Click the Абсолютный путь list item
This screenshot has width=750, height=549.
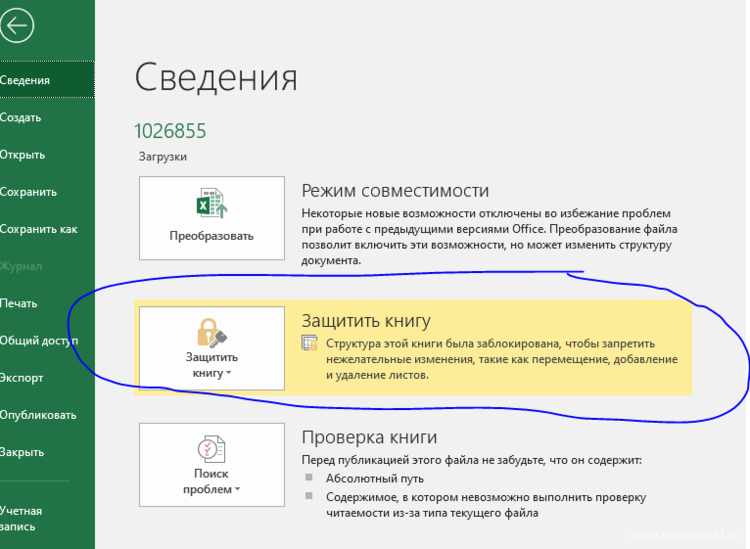tap(375, 478)
